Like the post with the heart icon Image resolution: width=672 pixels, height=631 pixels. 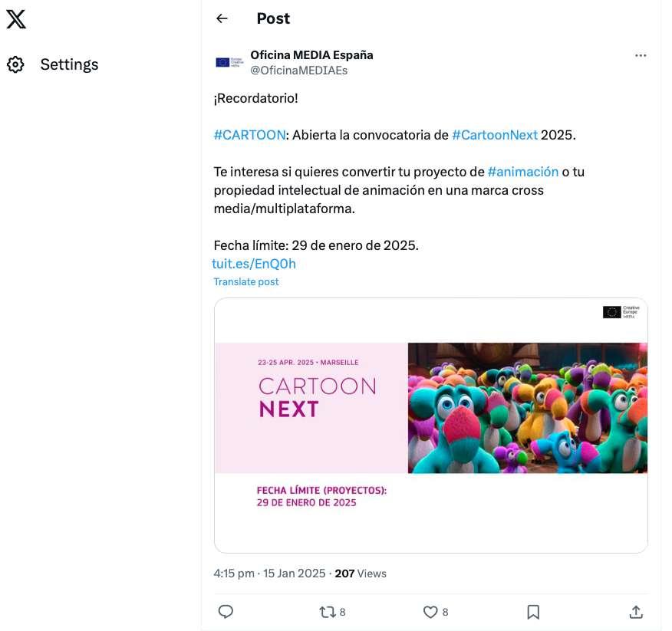430,612
